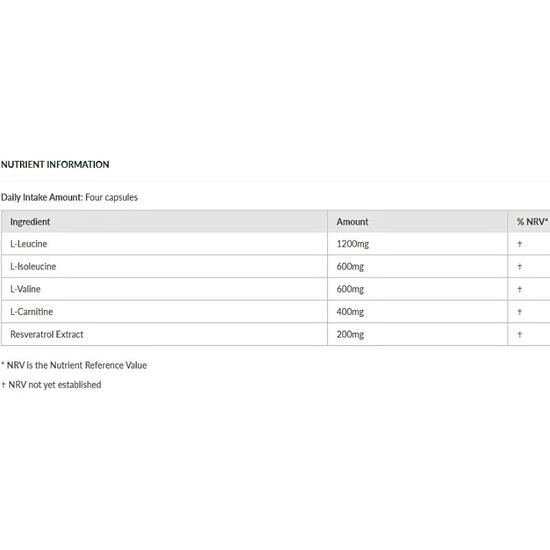
Task: Click the Ingredient column header
Action: click(x=165, y=222)
